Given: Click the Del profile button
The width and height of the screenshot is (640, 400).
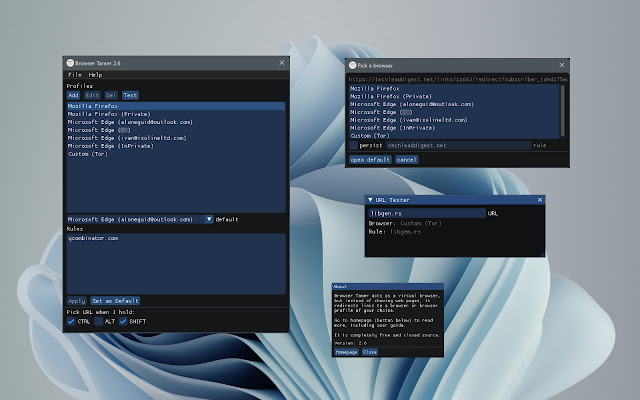Looking at the screenshot, I should pyautogui.click(x=111, y=95).
